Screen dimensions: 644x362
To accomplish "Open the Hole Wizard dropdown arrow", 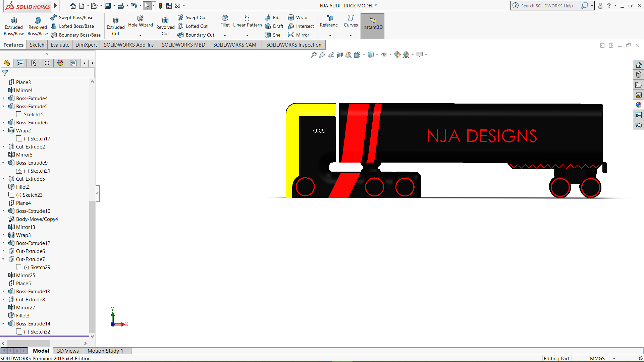I will tap(141, 36).
